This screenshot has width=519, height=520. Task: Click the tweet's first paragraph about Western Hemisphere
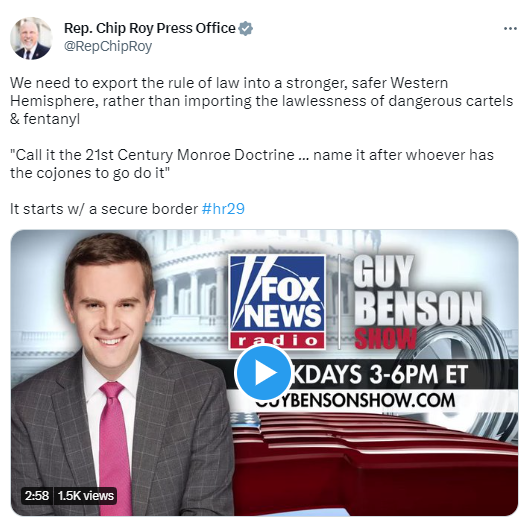click(x=261, y=101)
